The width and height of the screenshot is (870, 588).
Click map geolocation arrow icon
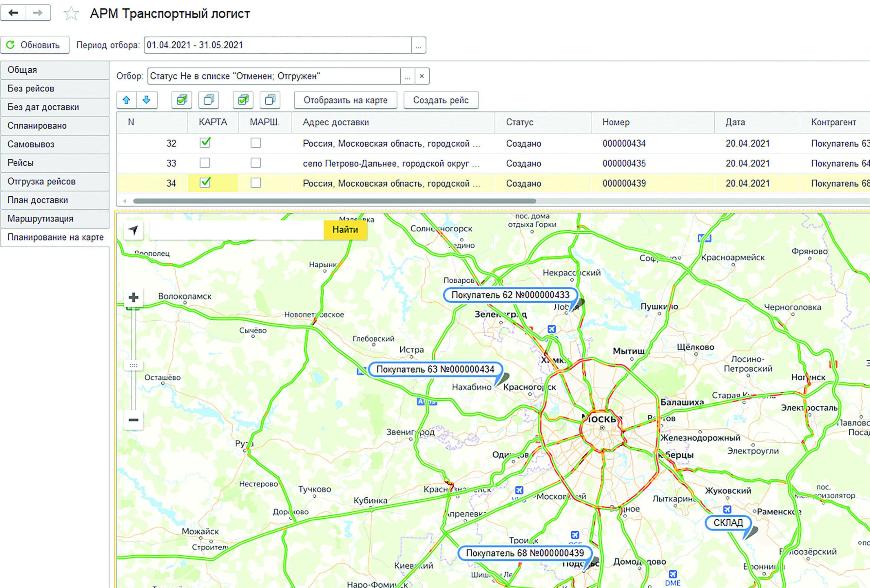(133, 230)
